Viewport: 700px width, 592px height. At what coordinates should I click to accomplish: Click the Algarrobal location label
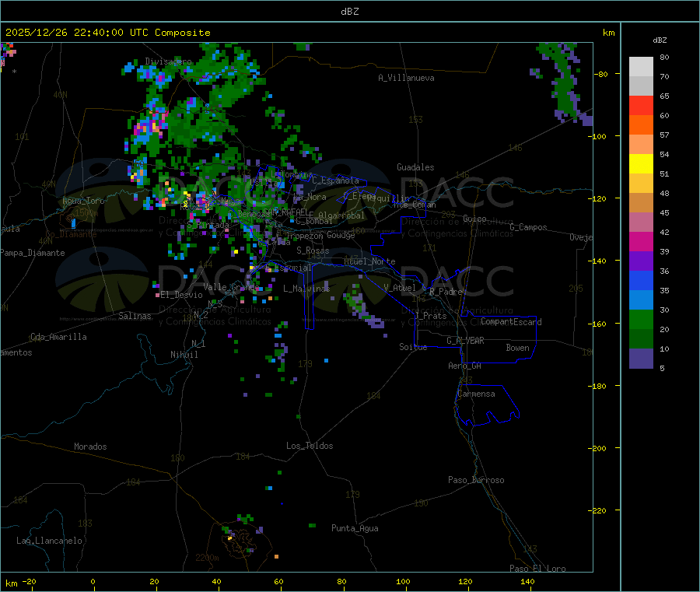(341, 215)
